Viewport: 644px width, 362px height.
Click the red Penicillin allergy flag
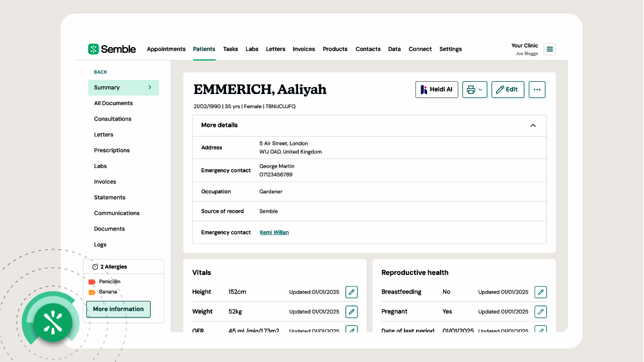tap(92, 282)
